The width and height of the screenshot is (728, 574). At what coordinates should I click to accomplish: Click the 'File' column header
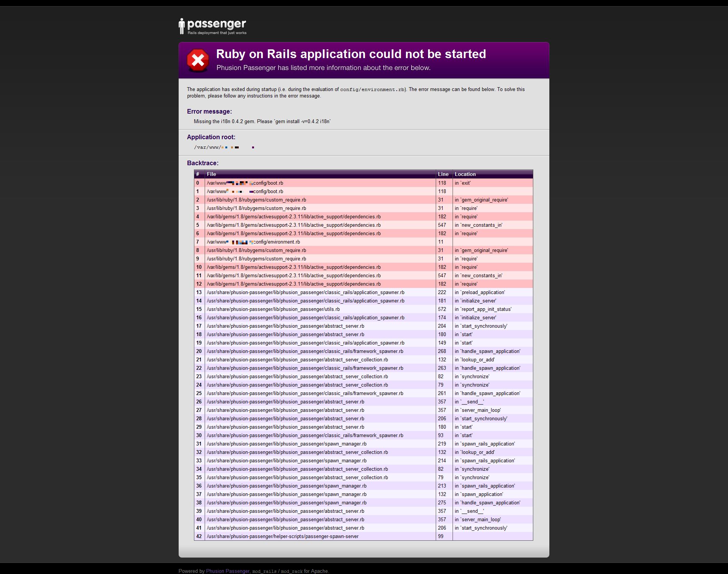coord(212,174)
